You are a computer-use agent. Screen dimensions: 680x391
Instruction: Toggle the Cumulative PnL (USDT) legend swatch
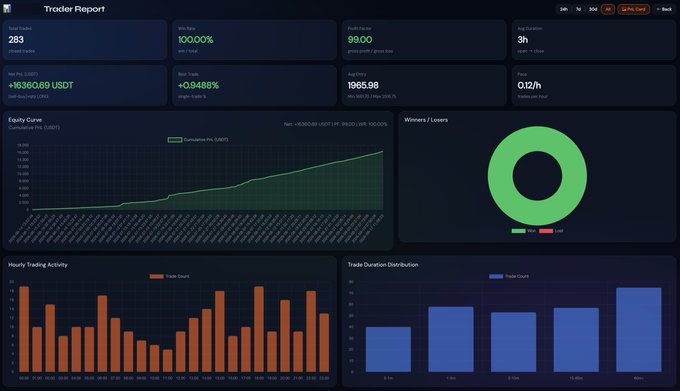pyautogui.click(x=175, y=140)
